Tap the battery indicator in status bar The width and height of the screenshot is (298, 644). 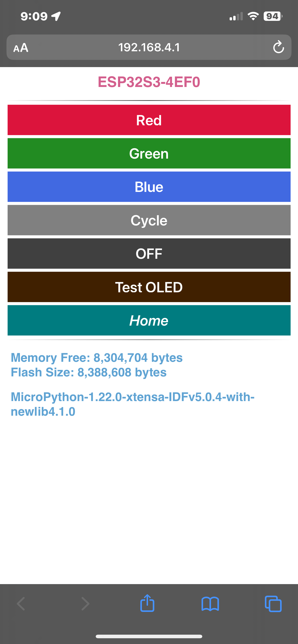pyautogui.click(x=273, y=16)
